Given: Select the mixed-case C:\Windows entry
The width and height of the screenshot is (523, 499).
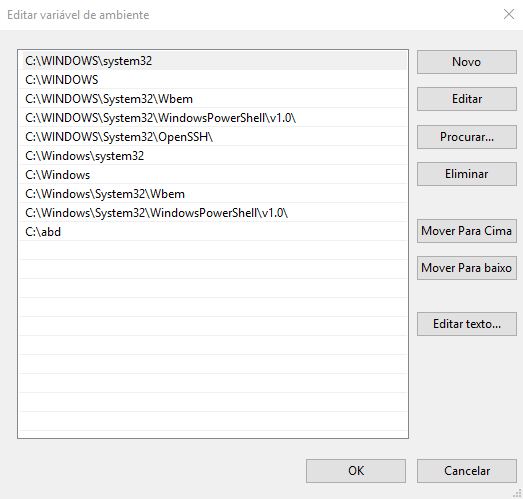Looking at the screenshot, I should pos(213,175).
